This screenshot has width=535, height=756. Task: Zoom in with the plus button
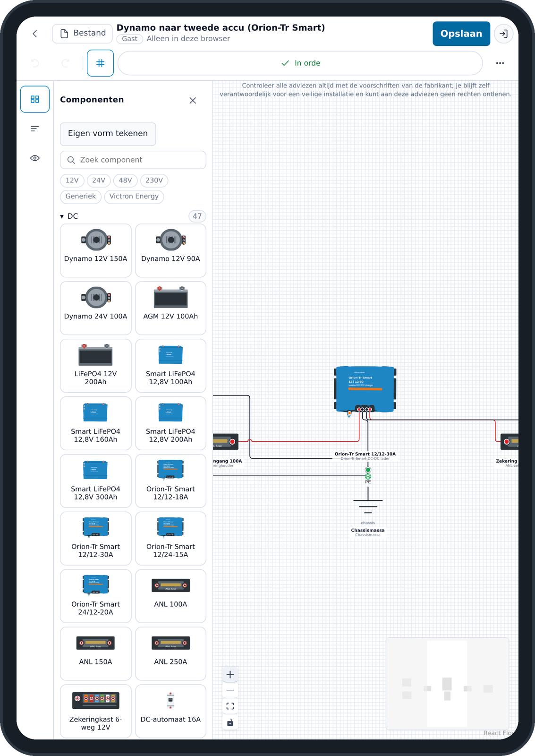click(230, 674)
